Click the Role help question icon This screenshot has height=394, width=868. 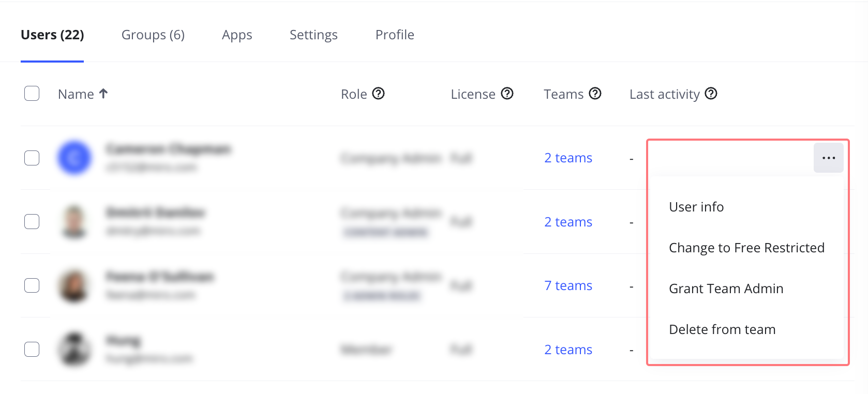coord(379,94)
